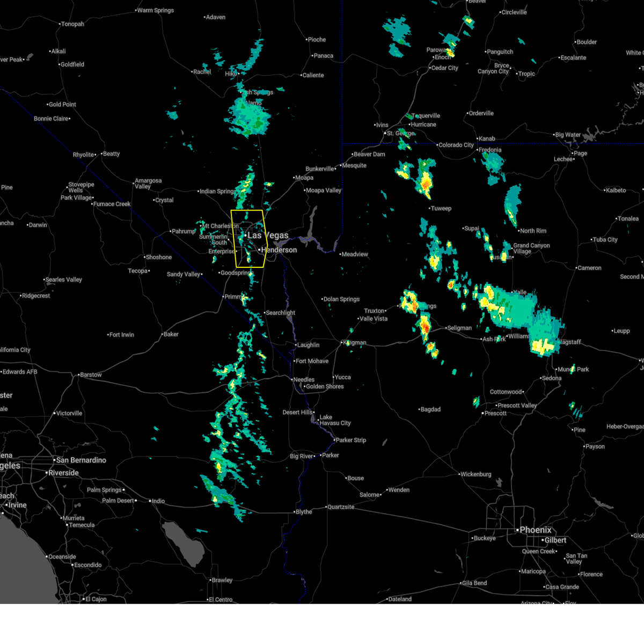Select the Warm Springs label
Screen dimensions: 644x644
(156, 11)
